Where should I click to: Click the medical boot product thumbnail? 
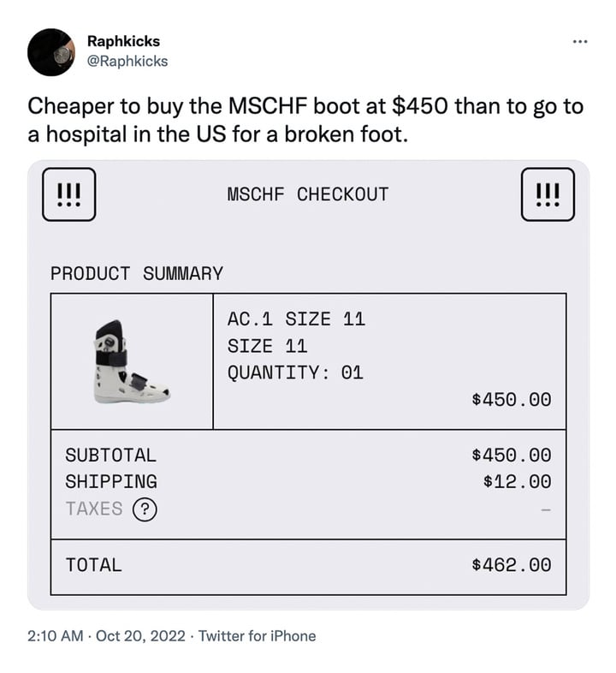[x=132, y=362]
